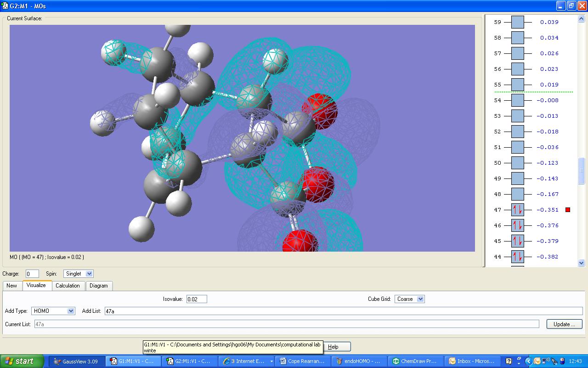This screenshot has width=588, height=368.
Task: Open the Windows start menu
Action: [22, 361]
